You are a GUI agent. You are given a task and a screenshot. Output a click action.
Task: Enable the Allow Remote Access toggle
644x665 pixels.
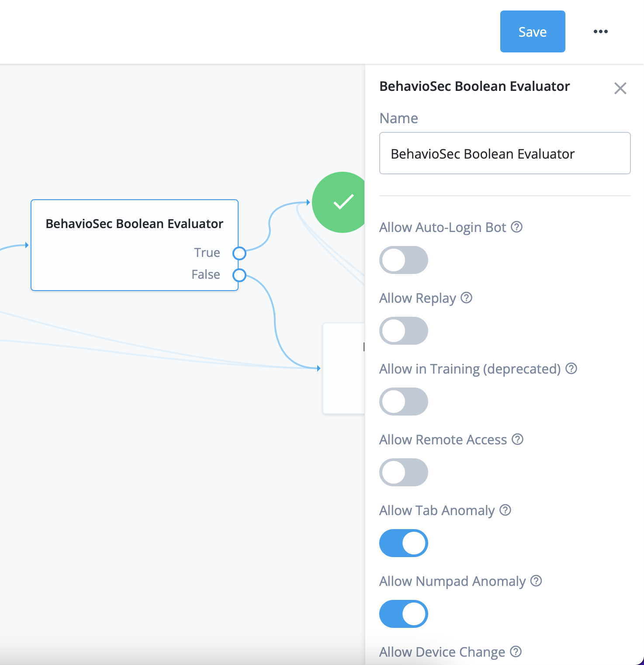click(x=403, y=472)
